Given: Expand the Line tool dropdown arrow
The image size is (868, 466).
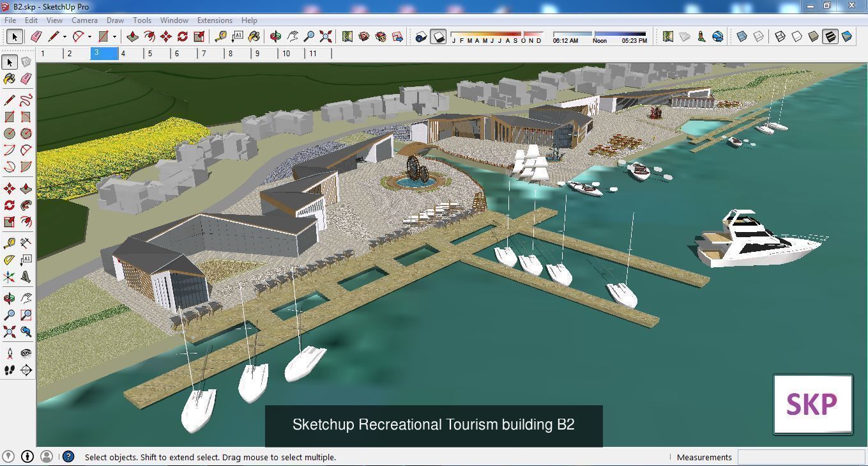Looking at the screenshot, I should point(65,36).
